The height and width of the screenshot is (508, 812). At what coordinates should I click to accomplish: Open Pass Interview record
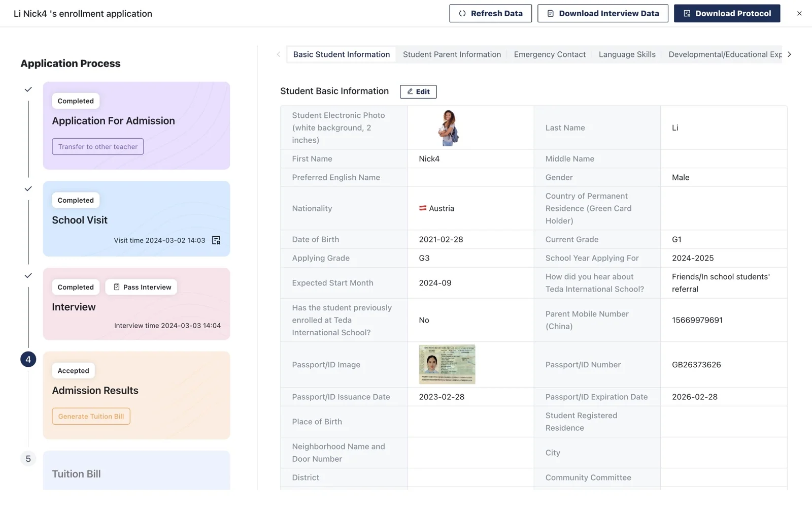tap(142, 287)
